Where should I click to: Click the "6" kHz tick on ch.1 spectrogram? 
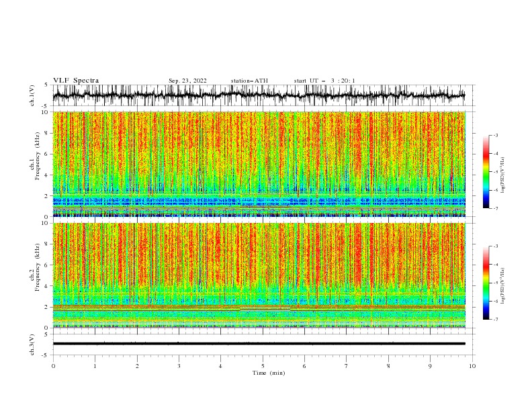coord(47,154)
